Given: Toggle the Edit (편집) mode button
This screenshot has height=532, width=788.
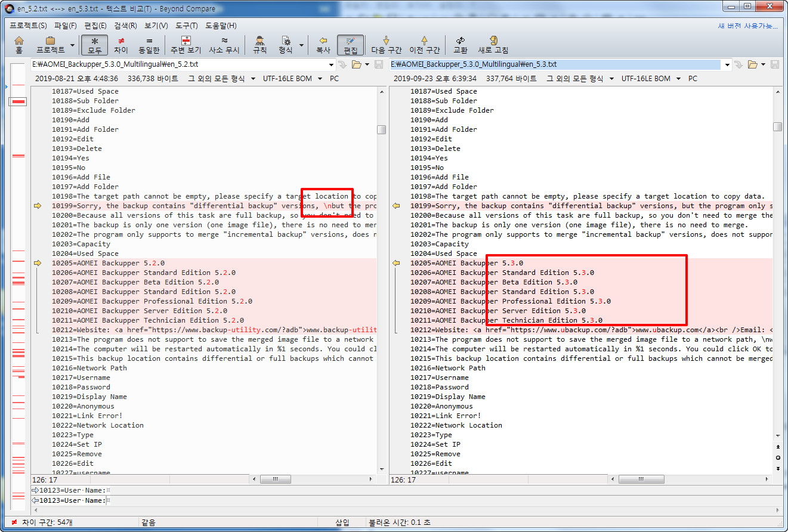Looking at the screenshot, I should click(x=351, y=45).
